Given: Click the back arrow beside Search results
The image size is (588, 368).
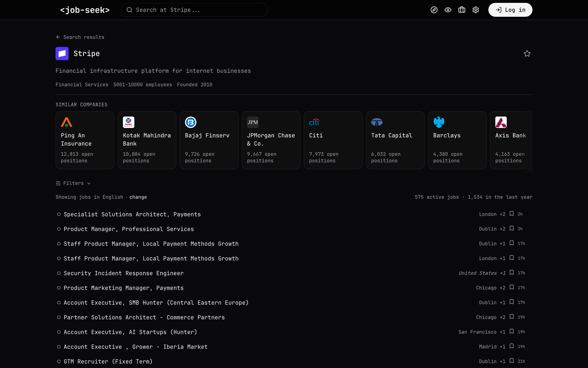Looking at the screenshot, I should click(58, 37).
